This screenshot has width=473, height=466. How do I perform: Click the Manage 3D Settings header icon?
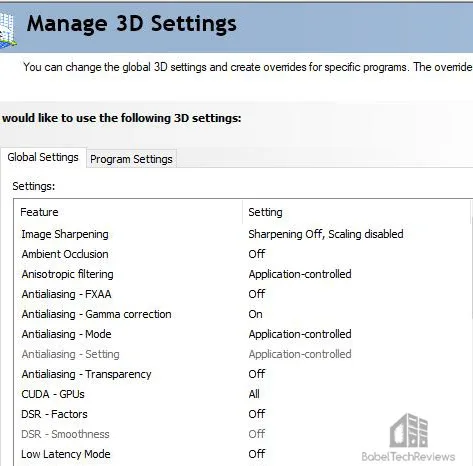pyautogui.click(x=7, y=29)
